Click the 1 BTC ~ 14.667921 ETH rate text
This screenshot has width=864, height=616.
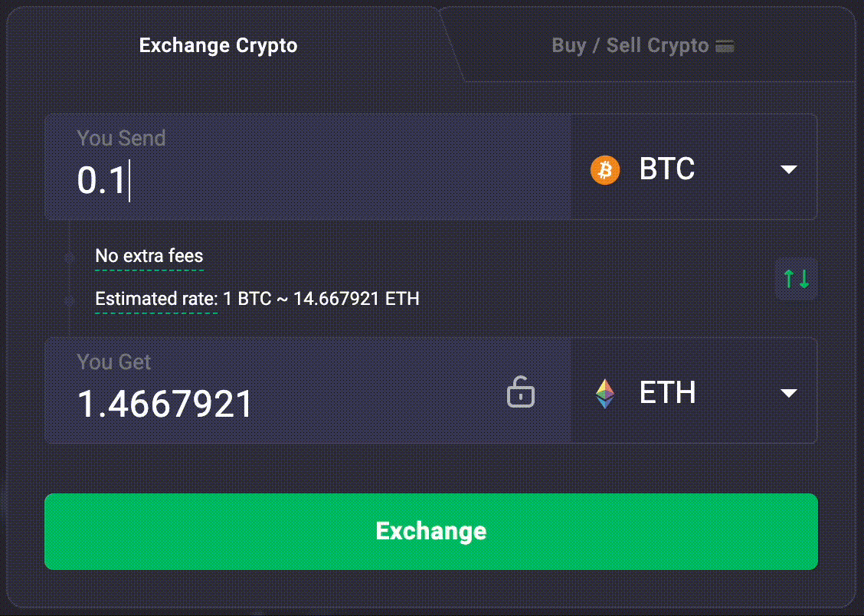(x=321, y=299)
